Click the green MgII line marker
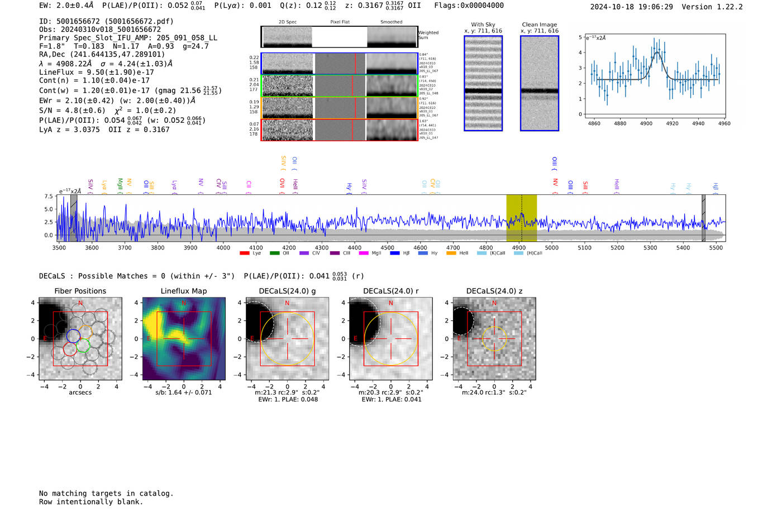Screen dimensions: 782x532 tap(120, 185)
